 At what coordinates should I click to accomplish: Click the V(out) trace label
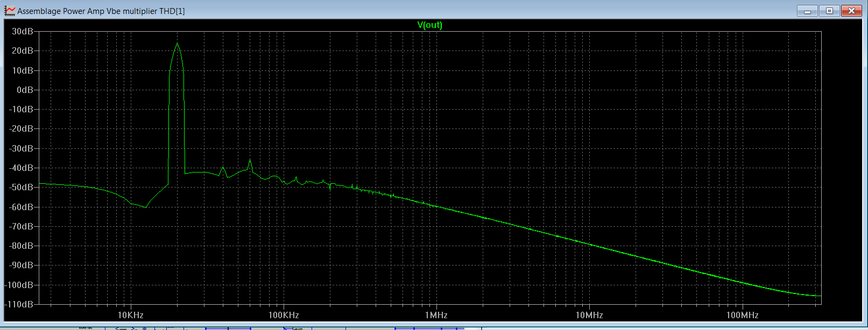point(429,25)
